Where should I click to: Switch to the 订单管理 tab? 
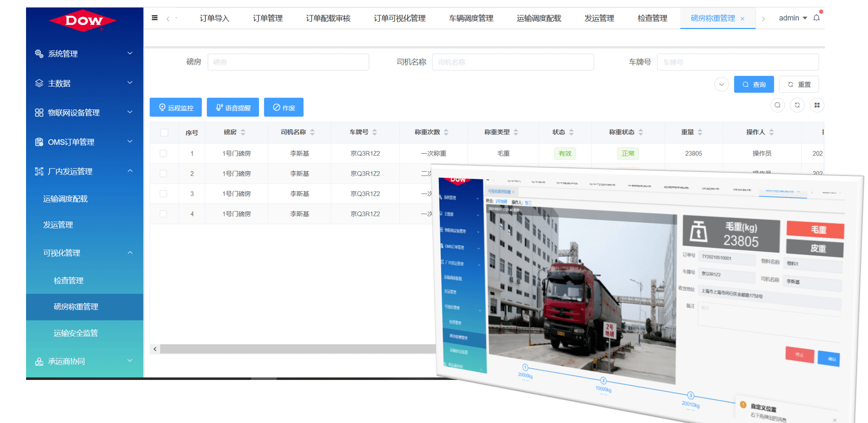[x=268, y=18]
